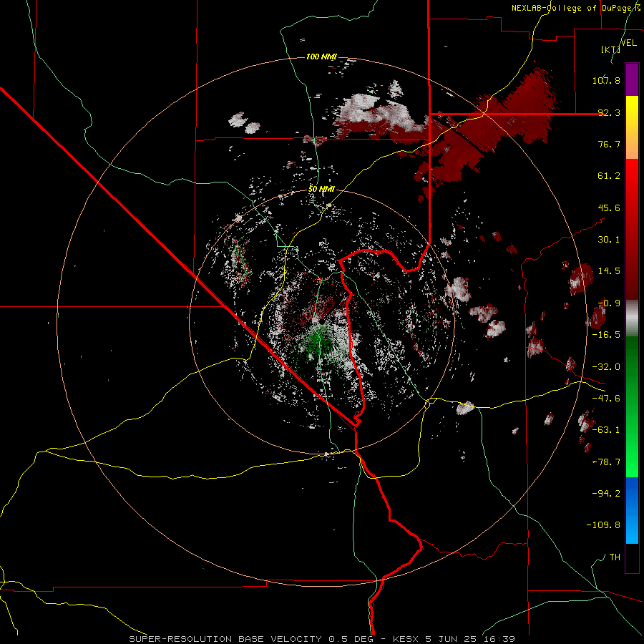Click the 107.8 velocity scale value

click(606, 80)
